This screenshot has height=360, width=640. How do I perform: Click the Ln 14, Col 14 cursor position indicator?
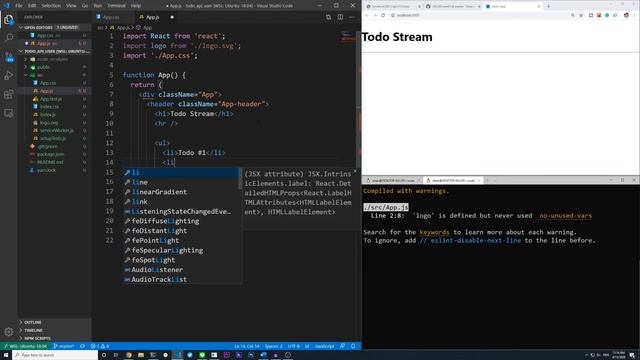247,346
